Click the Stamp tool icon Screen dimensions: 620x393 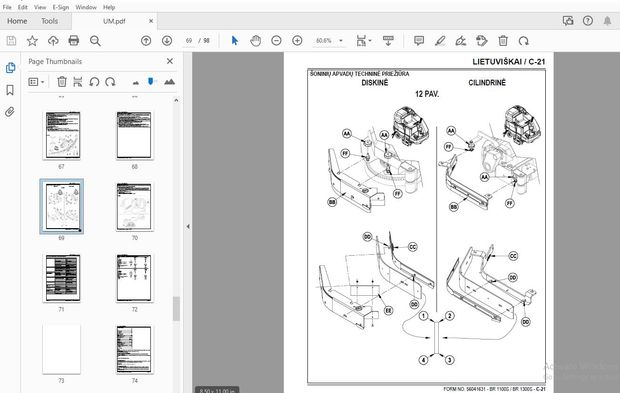pyautogui.click(x=482, y=40)
